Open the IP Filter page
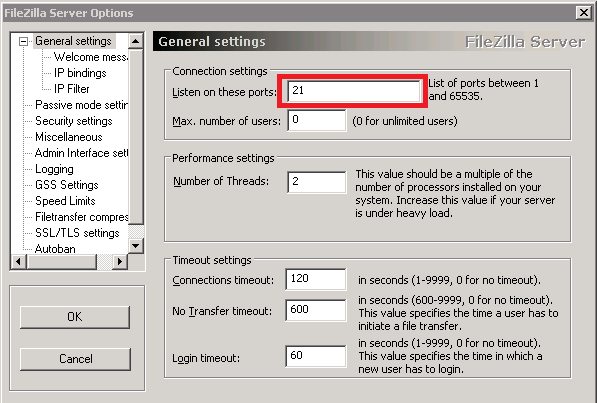 [72, 89]
